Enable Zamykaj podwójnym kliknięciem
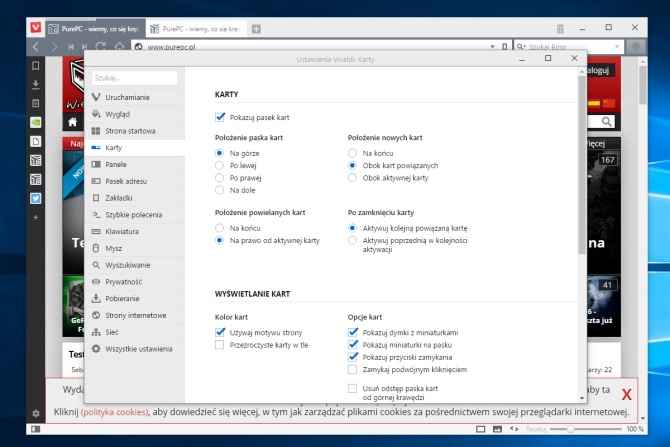670x447 pixels. coord(353,370)
